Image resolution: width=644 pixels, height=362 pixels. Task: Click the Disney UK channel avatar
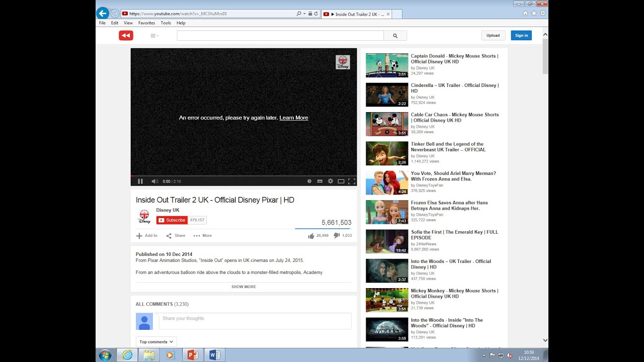click(x=144, y=217)
